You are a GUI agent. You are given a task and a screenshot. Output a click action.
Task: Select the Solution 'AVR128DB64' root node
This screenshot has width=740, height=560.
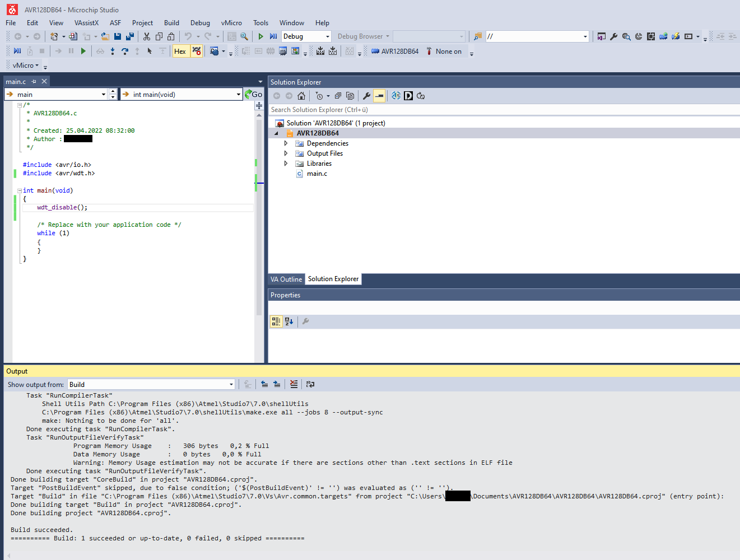tap(336, 123)
